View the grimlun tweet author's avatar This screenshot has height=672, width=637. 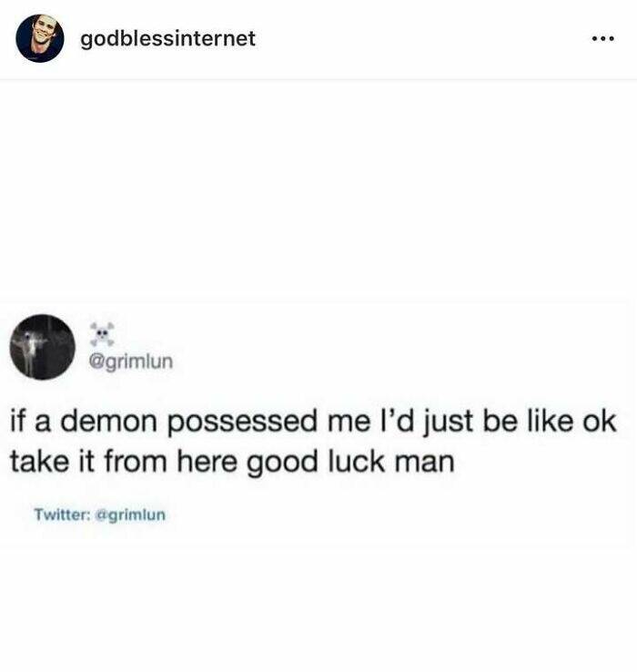(43, 347)
